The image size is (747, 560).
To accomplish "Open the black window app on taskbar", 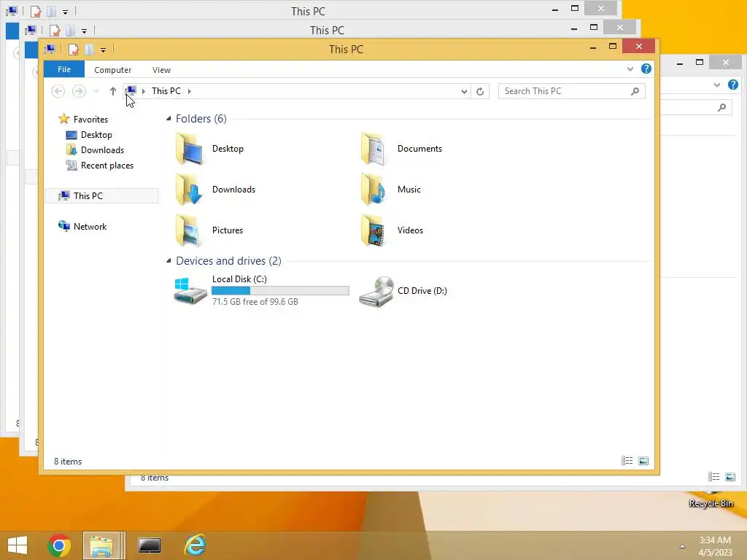I will 150,545.
